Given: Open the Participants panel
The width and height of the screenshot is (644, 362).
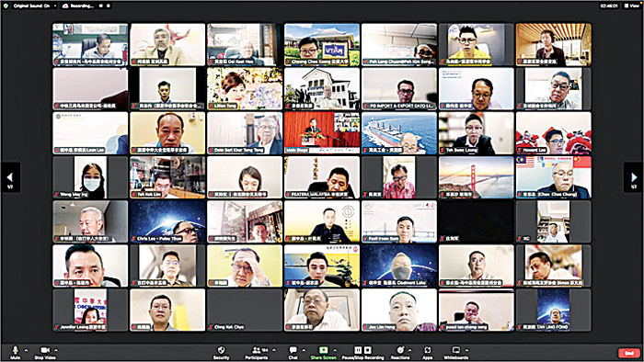Looking at the screenshot, I should [257, 352].
